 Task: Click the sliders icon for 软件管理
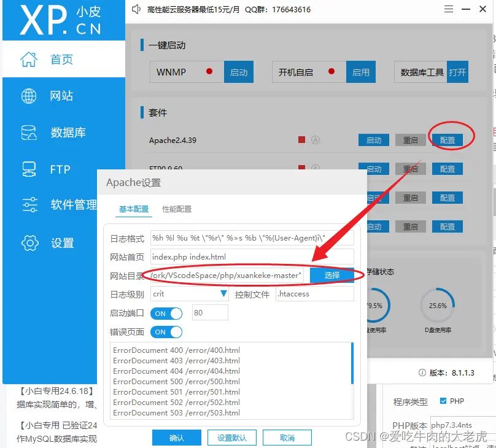pos(29,204)
